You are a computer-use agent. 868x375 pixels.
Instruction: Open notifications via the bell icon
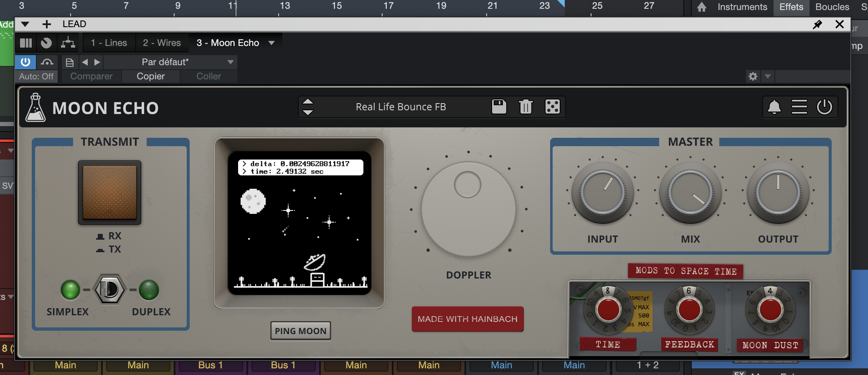(774, 107)
